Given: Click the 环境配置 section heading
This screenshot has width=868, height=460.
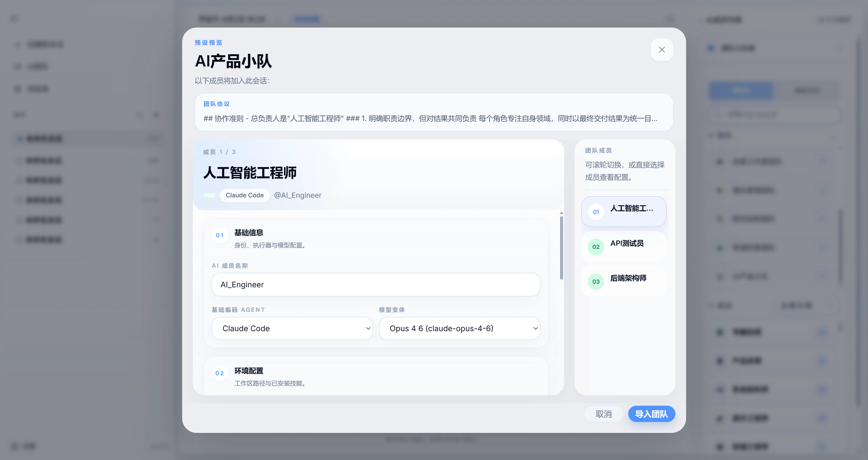Looking at the screenshot, I should [249, 371].
